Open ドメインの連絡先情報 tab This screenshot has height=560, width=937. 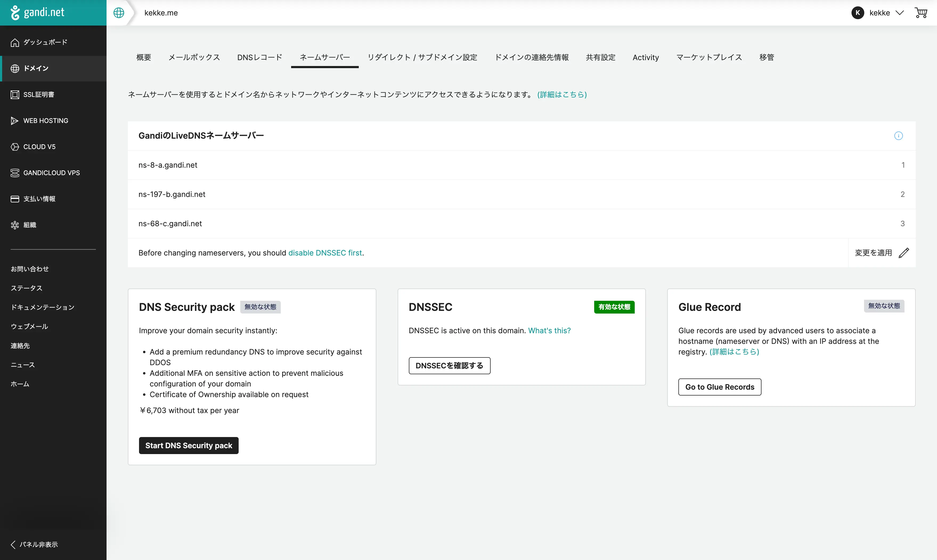[x=532, y=57]
